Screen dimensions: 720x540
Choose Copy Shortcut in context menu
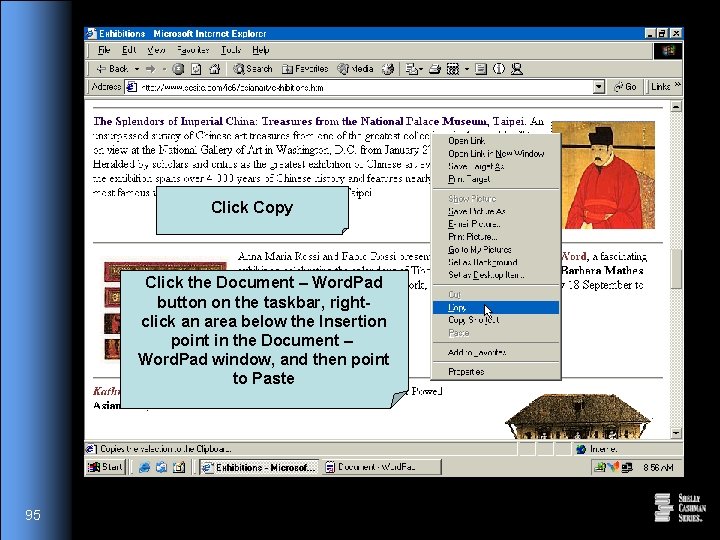coord(496,320)
